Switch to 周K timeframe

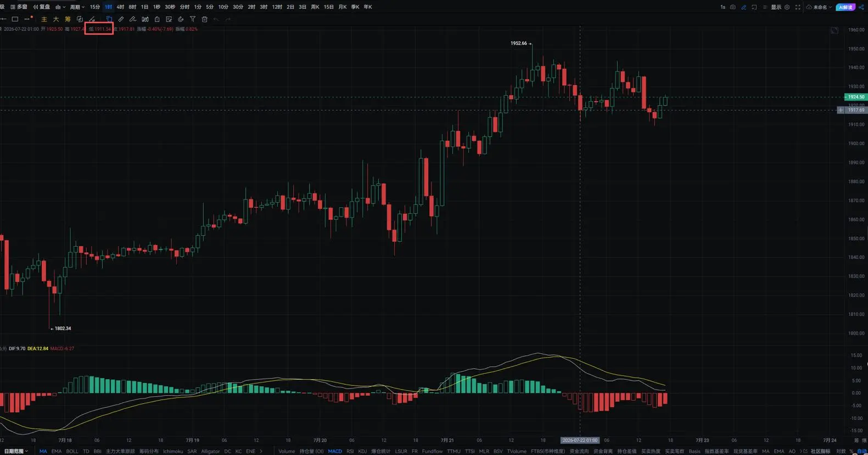[315, 7]
